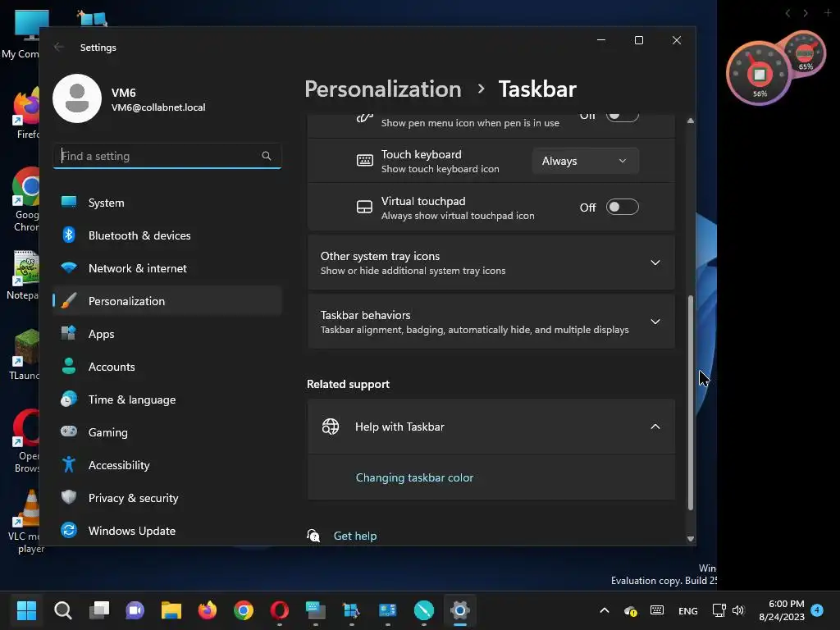Open the Chat app on the taskbar

(135, 610)
